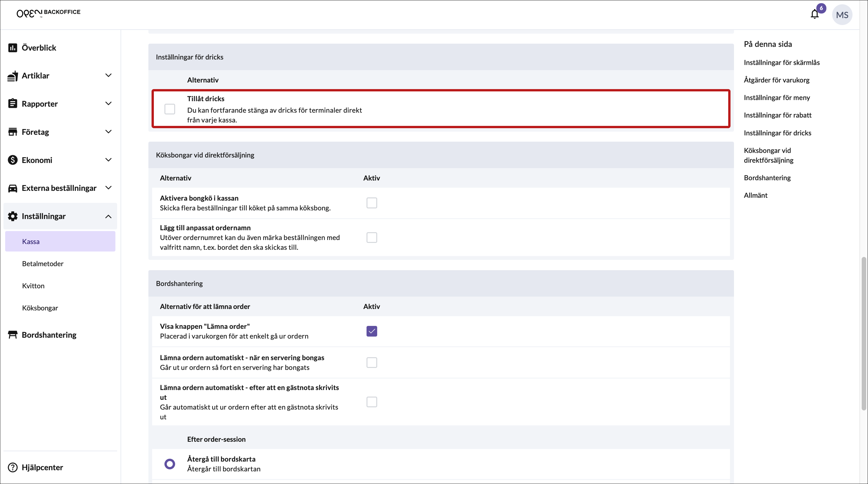868x484 pixels.
Task: Check Aktivera bongkö i kassan
Action: [371, 203]
